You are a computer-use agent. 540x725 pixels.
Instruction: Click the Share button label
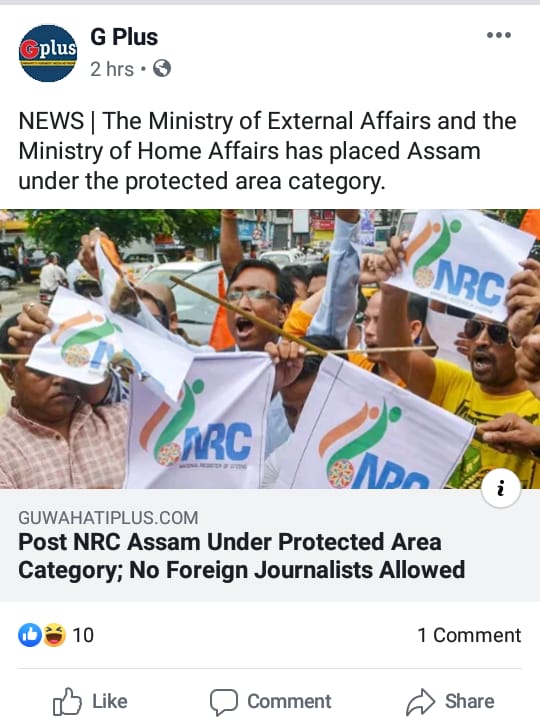[469, 701]
